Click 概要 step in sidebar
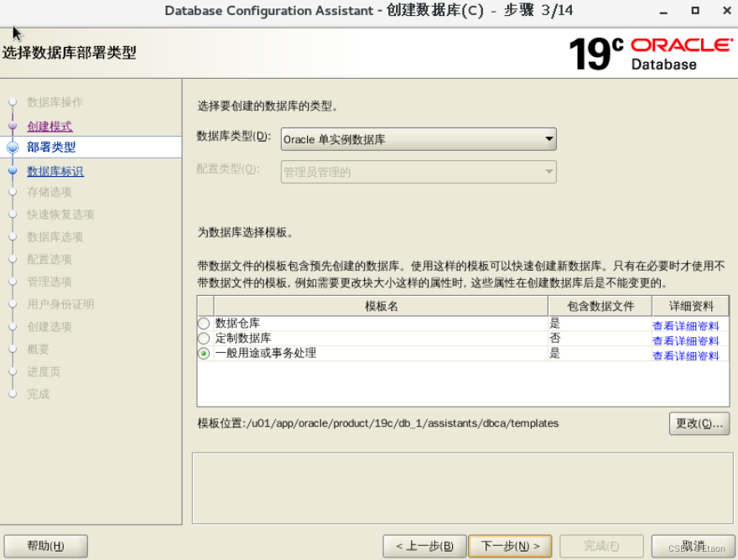The height and width of the screenshot is (560, 738). point(38,350)
